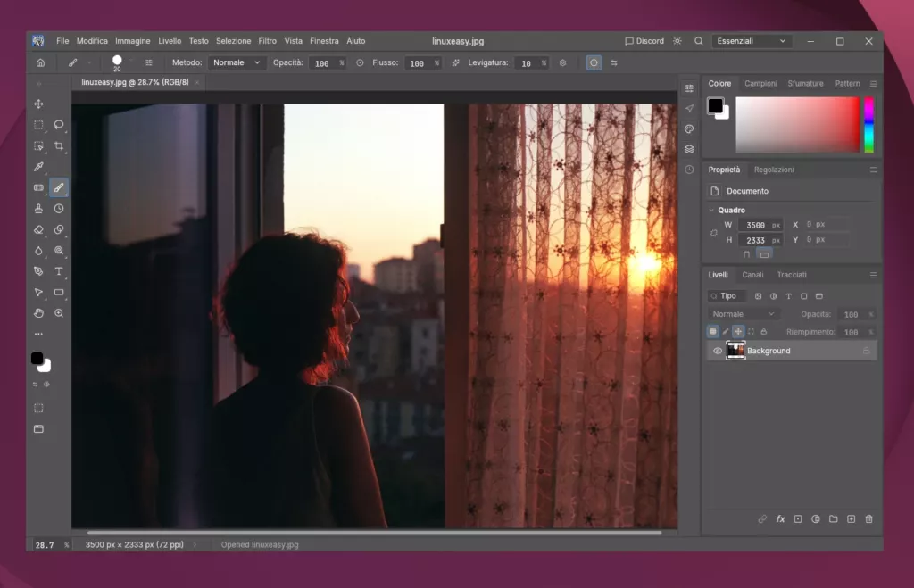Screen dimensions: 914x588
Task: Switch to the Campioni tab
Action: [760, 84]
